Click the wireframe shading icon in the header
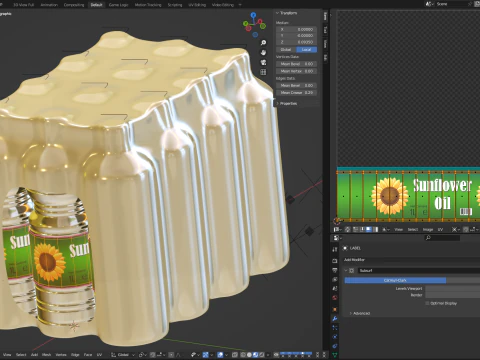480x360 pixels. (243, 355)
